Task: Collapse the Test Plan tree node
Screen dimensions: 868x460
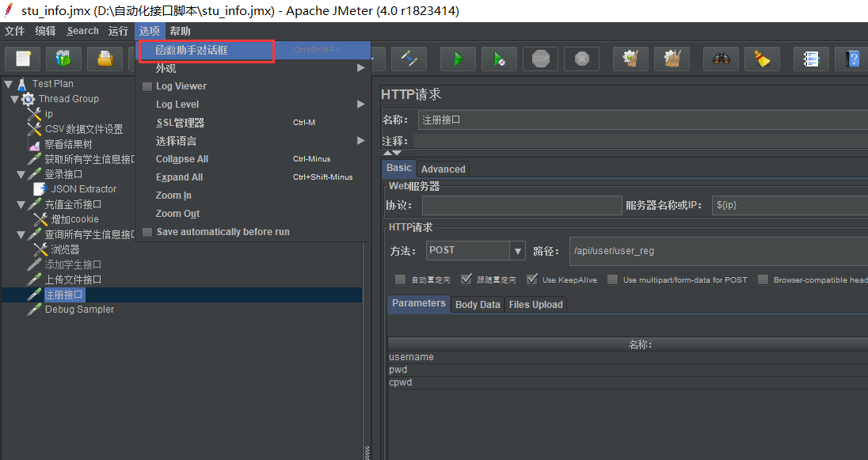Action: point(9,84)
